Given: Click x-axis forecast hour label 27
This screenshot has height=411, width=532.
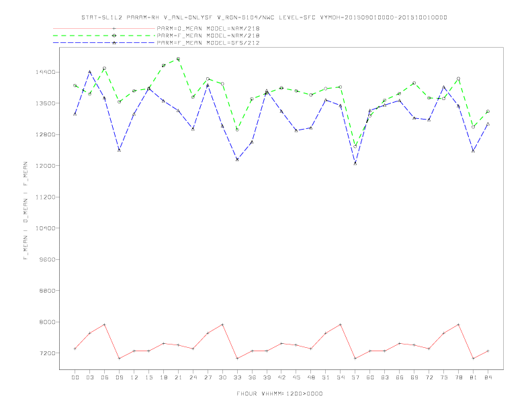Looking at the screenshot, I should point(208,377).
